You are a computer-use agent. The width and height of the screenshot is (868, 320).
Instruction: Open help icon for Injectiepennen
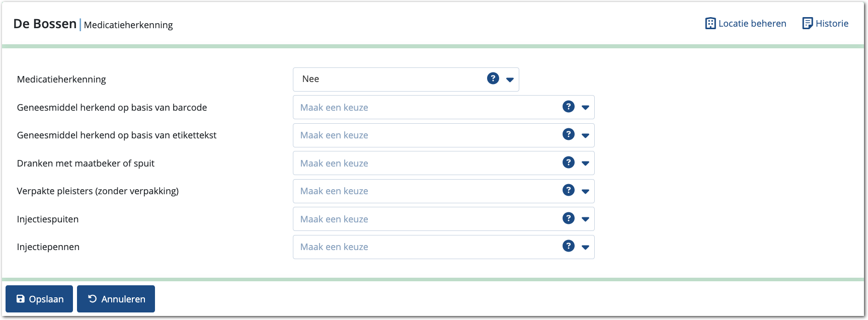[569, 246]
